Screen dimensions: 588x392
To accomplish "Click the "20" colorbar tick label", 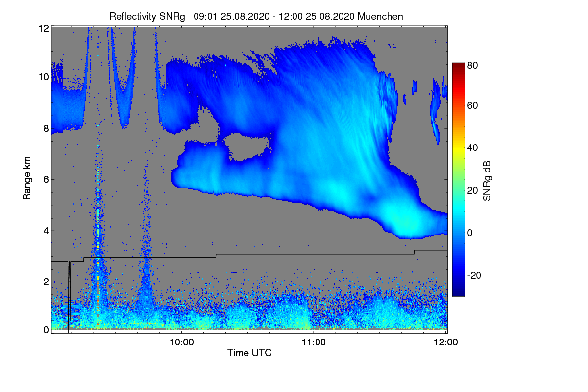I will [x=473, y=191].
